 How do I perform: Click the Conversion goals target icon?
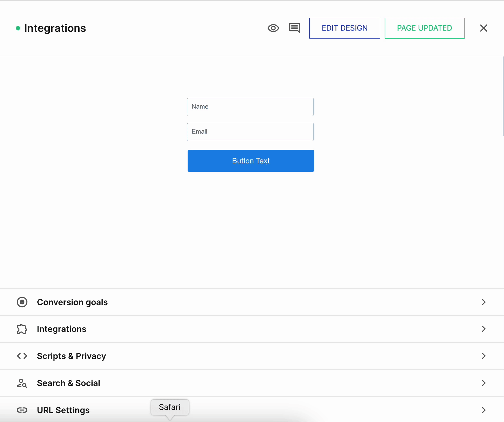click(x=22, y=302)
